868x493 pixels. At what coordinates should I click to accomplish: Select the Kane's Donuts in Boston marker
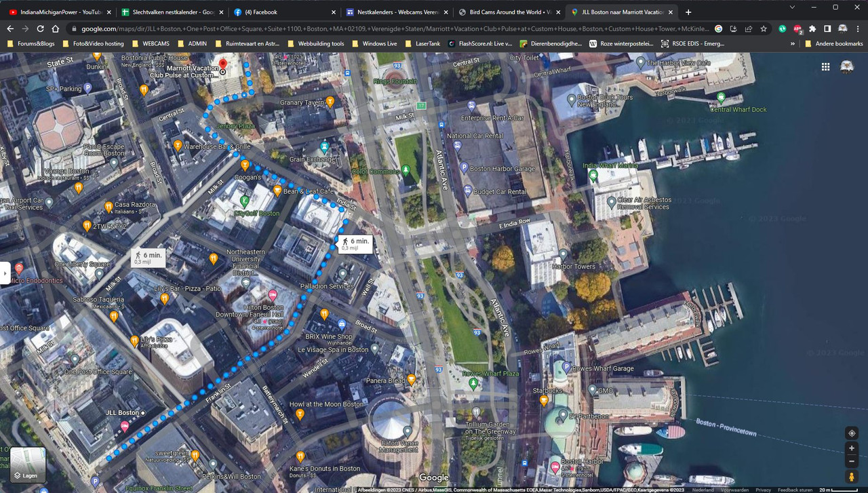coord(300,457)
